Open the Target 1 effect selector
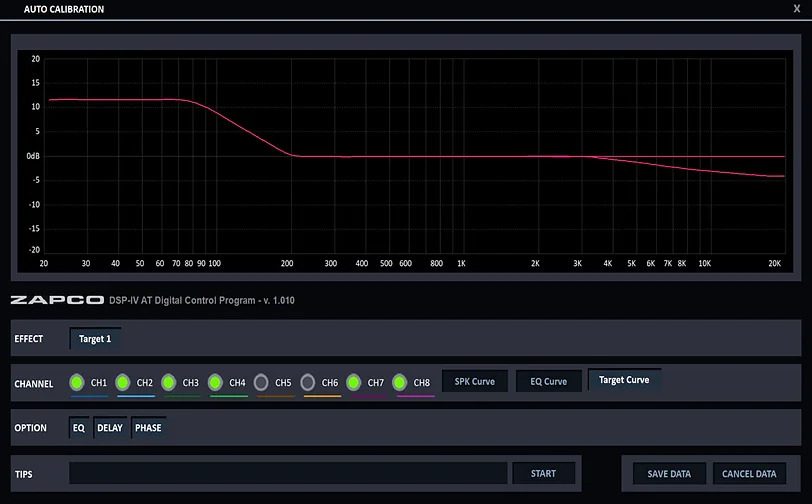The height and width of the screenshot is (504, 812). [x=95, y=339]
